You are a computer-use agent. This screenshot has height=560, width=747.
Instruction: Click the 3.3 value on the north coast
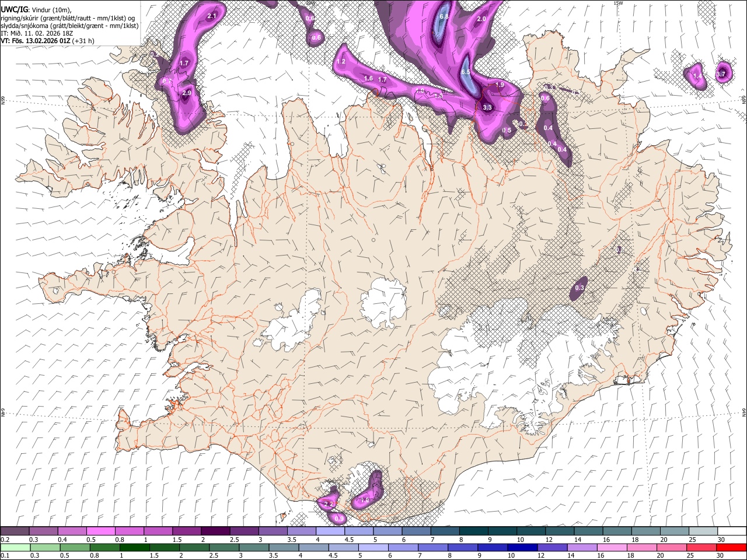point(487,108)
